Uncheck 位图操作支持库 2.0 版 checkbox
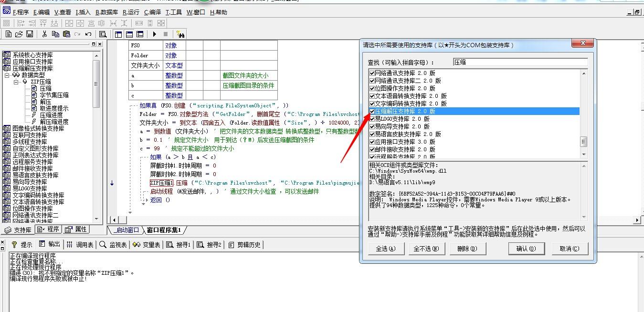The height and width of the screenshot is (312, 644). [x=372, y=88]
